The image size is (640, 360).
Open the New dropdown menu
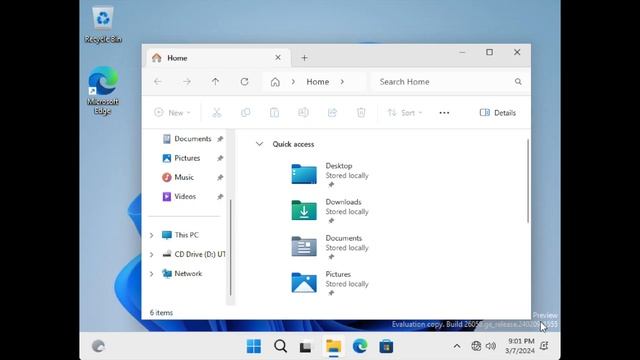172,113
